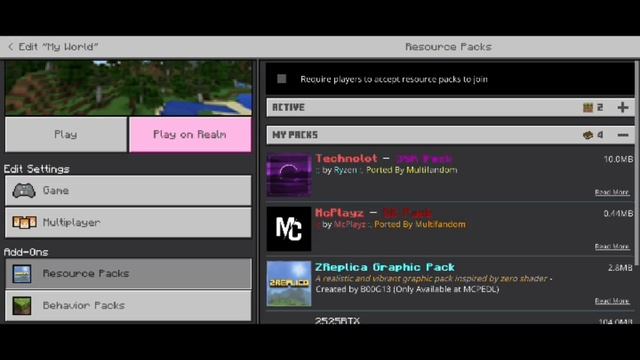Toggle Require players to accept resource packs
The image size is (640, 360).
click(x=282, y=79)
